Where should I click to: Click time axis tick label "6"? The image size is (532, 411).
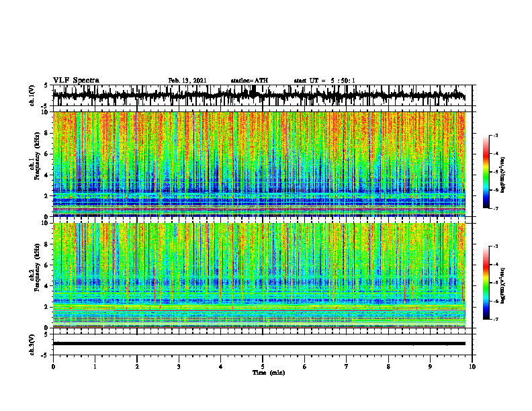point(305,367)
